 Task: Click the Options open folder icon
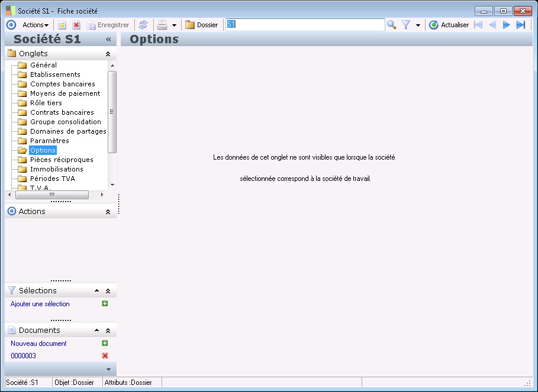coord(22,150)
